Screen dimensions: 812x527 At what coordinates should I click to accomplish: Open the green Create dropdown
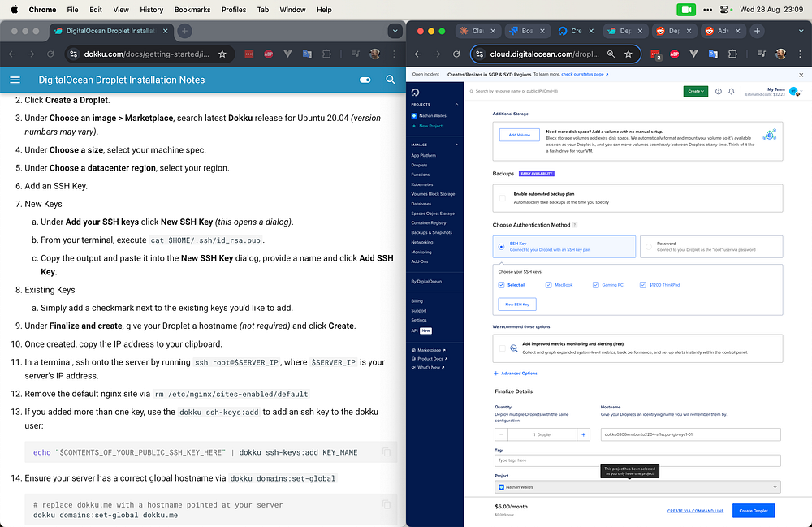point(696,91)
